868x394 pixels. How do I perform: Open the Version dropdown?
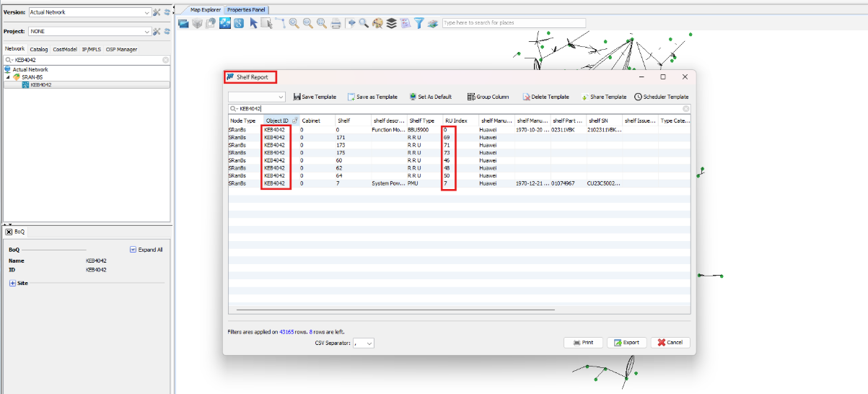147,12
